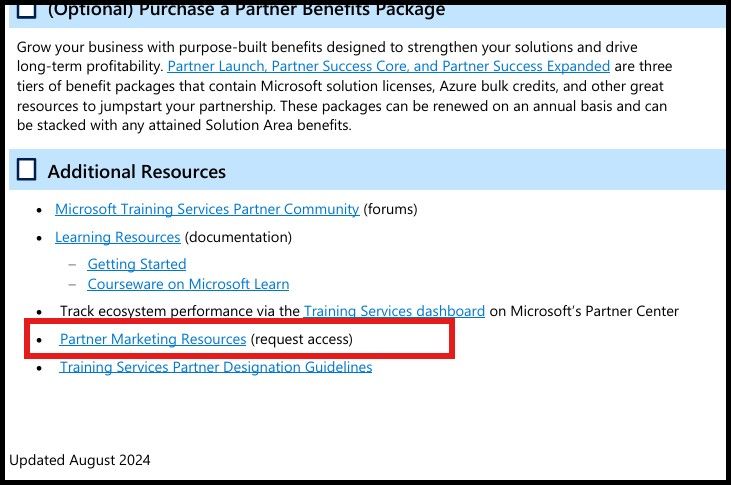The image size is (731, 485).
Task: Click "Track ecosystem performance via the" text
Action: coord(179,311)
